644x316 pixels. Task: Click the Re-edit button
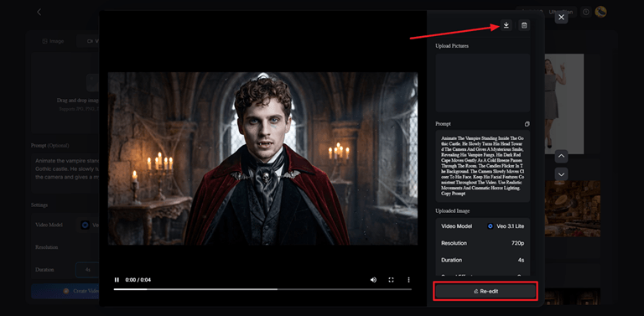(x=486, y=291)
